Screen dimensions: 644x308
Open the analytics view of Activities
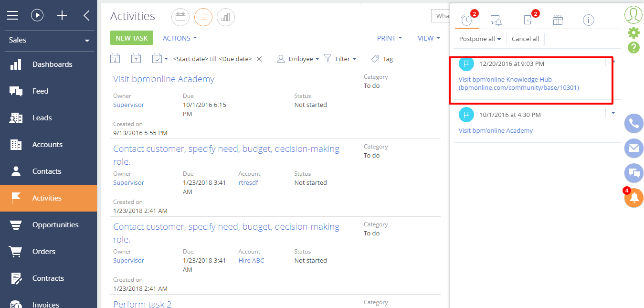[226, 17]
